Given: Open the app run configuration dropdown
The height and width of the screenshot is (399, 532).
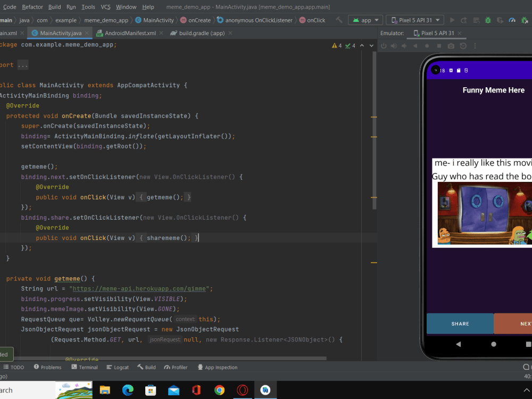Looking at the screenshot, I should [365, 20].
